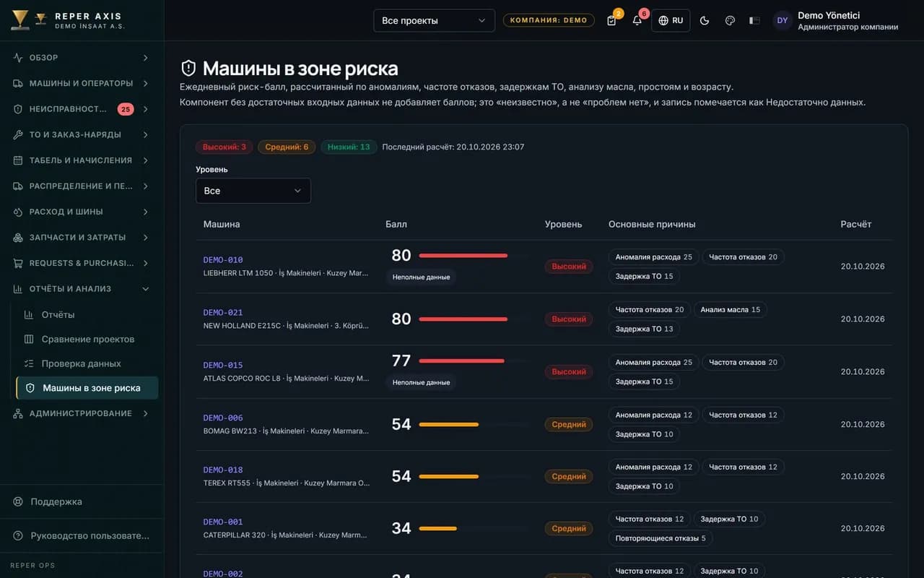This screenshot has width=924, height=578.
Task: Click the Обзор pulse icon
Action: [x=18, y=58]
